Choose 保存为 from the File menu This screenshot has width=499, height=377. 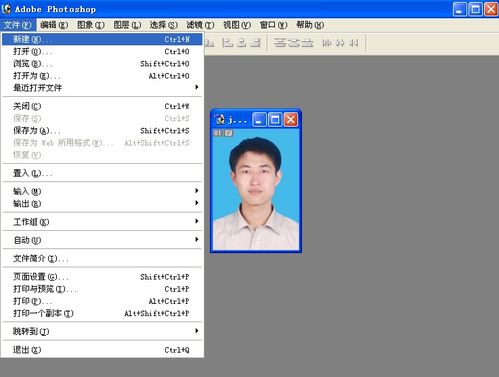(102, 131)
